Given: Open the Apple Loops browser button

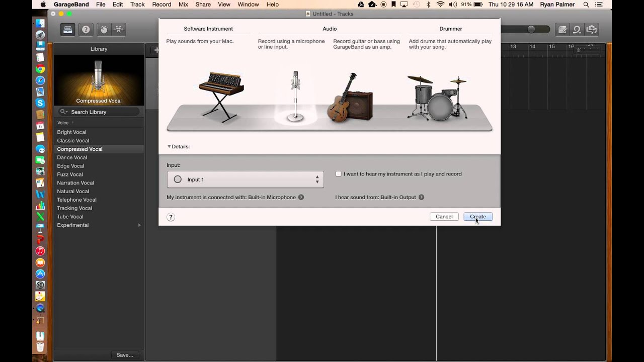Looking at the screenshot, I should (577, 30).
